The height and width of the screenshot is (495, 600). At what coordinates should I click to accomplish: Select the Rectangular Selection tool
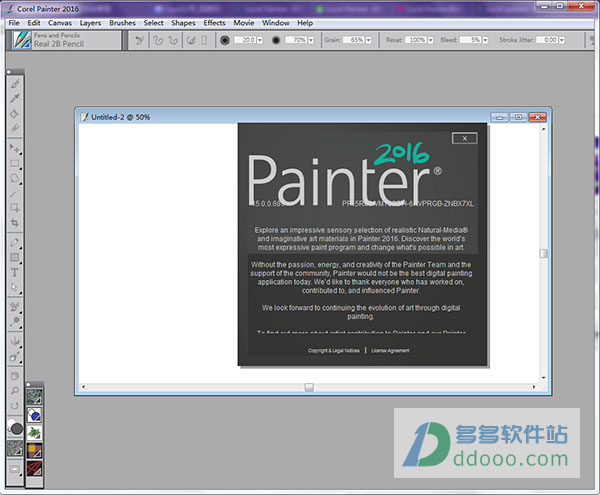pyautogui.click(x=15, y=163)
